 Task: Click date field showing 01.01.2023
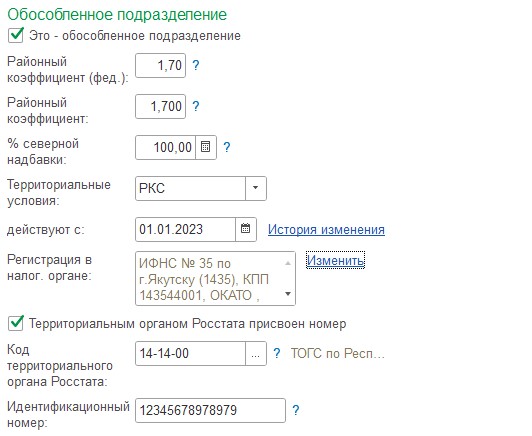coord(186,229)
